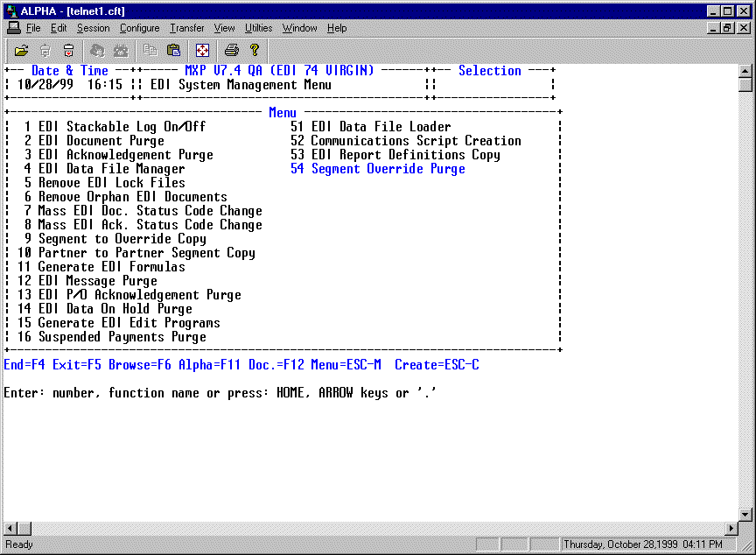The image size is (756, 555).
Task: Click the horizontal scrollbar right arrow
Action: pos(731,529)
